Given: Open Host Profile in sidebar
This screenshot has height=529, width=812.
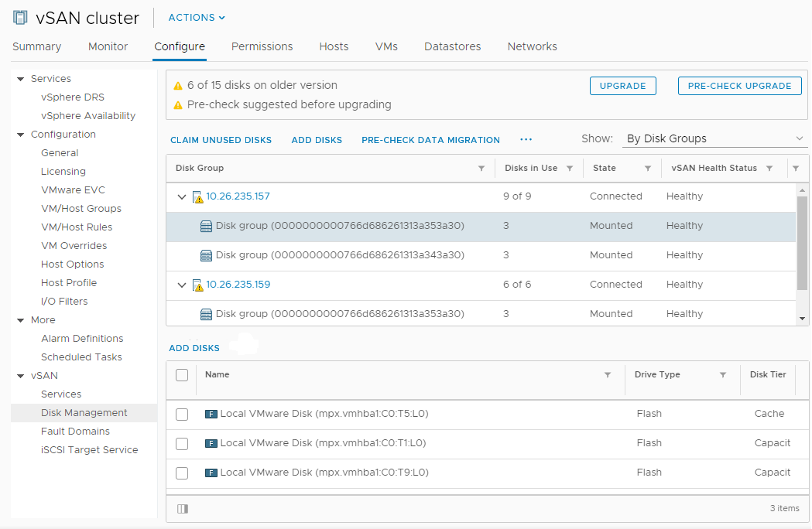Looking at the screenshot, I should click(69, 282).
